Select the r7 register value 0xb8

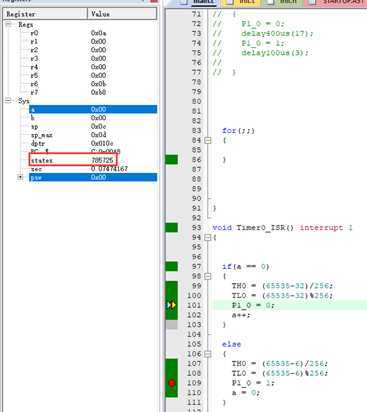pos(98,92)
